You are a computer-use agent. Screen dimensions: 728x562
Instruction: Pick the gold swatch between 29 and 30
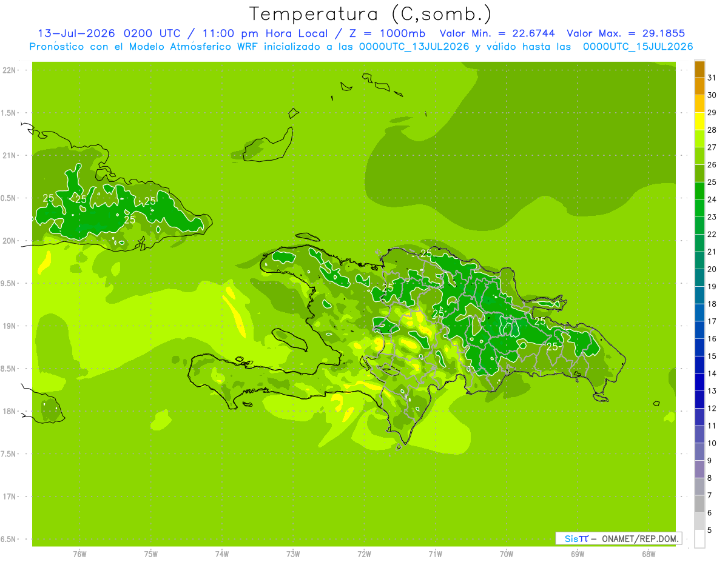(x=699, y=104)
